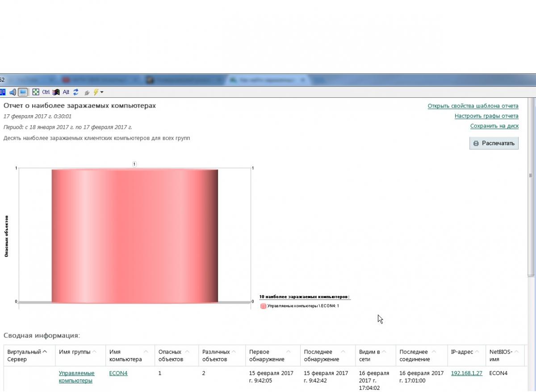Refresh the remote screen with blue arrows
This screenshot has height=392, width=536.
[x=76, y=92]
